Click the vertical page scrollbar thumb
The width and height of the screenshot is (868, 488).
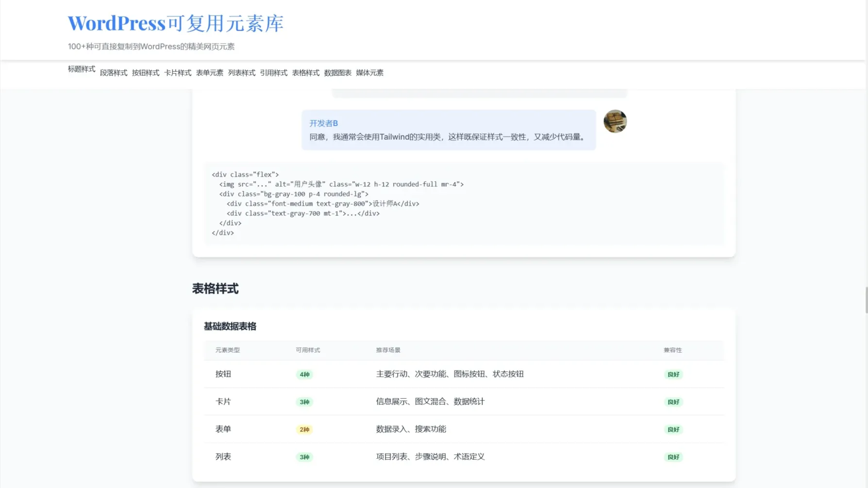(x=867, y=301)
